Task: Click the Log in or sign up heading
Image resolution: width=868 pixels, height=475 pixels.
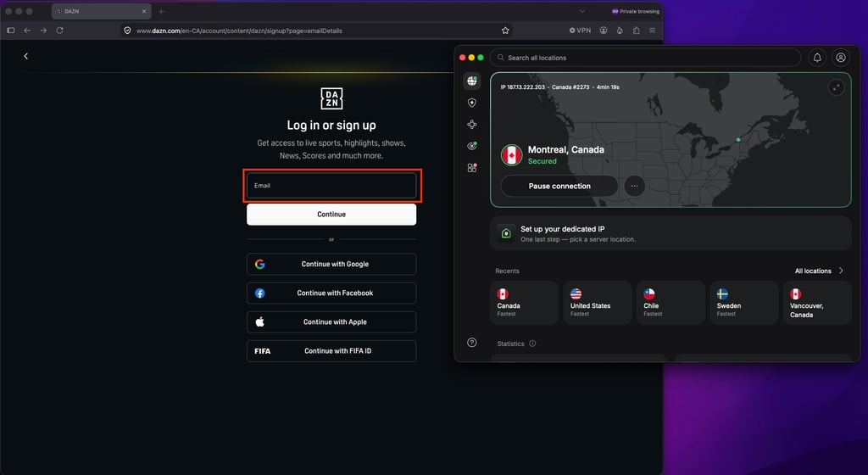Action: 331,126
